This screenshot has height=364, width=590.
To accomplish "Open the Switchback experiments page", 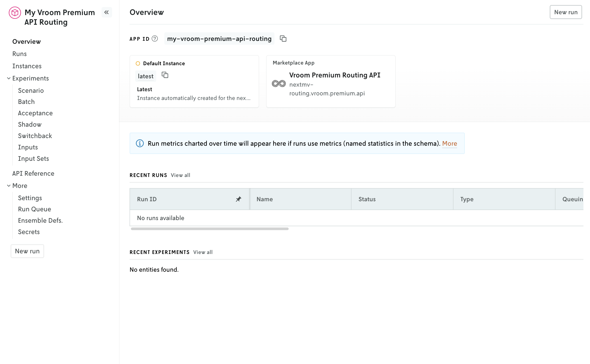I will 35,136.
